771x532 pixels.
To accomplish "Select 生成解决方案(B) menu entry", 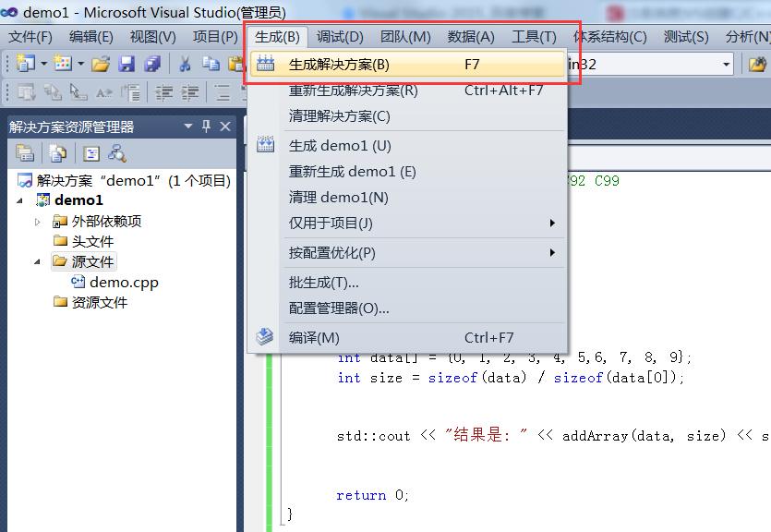I will 407,65.
